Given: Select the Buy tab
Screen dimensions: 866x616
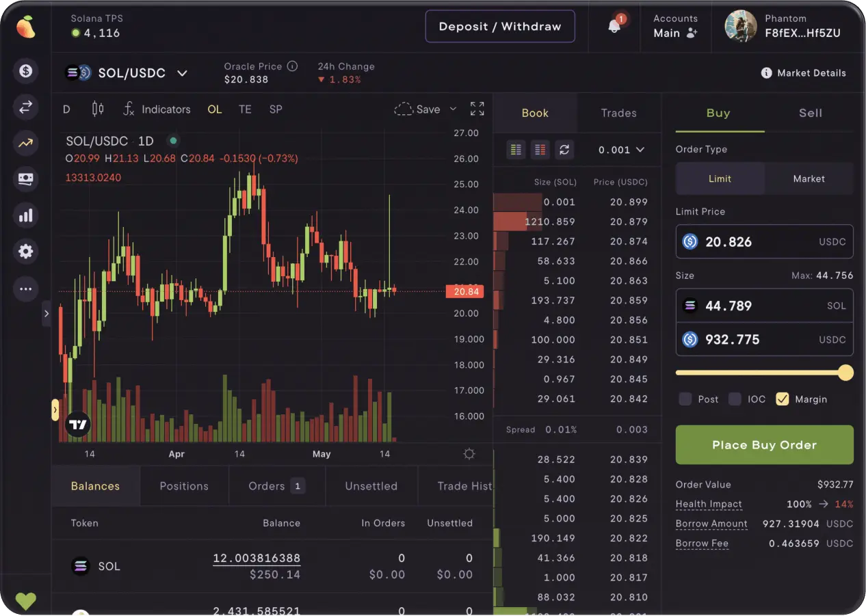Looking at the screenshot, I should click(x=718, y=113).
